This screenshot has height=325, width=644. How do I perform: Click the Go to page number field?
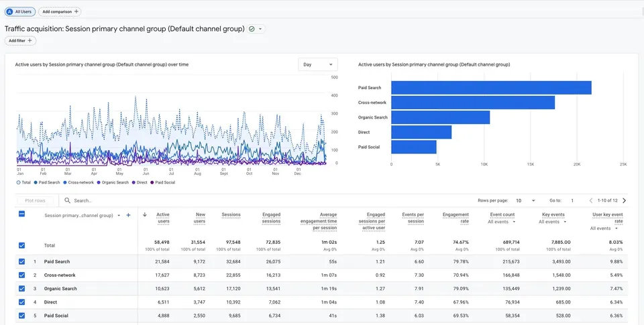click(x=572, y=200)
